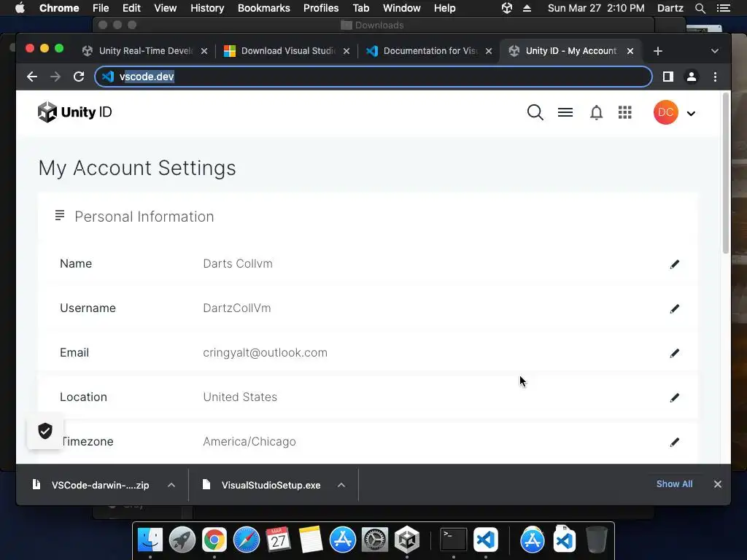This screenshot has height=560, width=747.
Task: Click Show All downloads
Action: [674, 484]
